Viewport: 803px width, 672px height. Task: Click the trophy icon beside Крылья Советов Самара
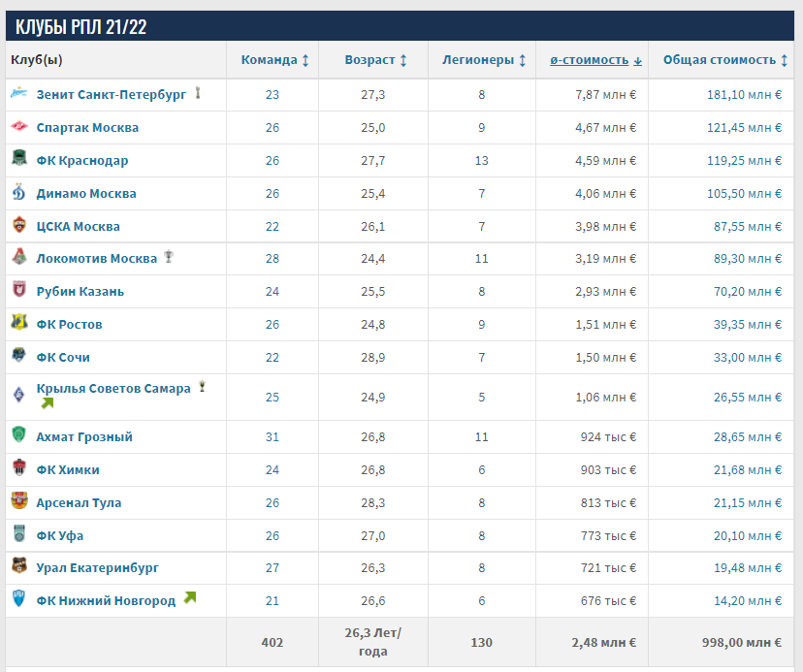(x=203, y=387)
